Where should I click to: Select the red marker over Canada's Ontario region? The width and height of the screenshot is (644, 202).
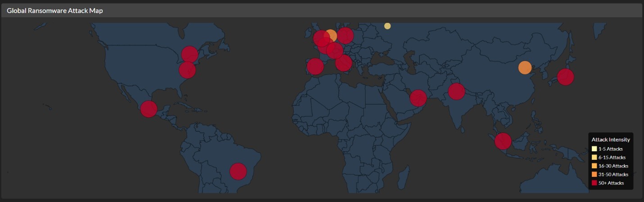(x=190, y=54)
